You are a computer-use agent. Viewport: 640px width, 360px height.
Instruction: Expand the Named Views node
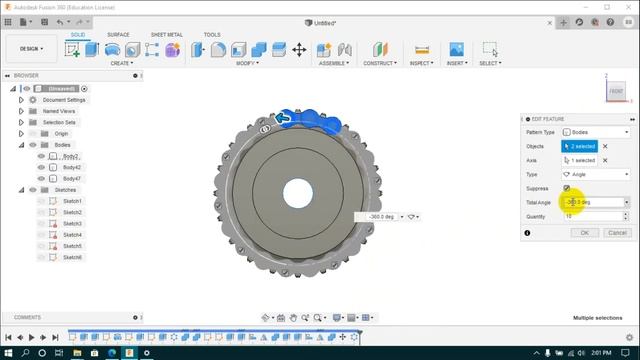21,111
